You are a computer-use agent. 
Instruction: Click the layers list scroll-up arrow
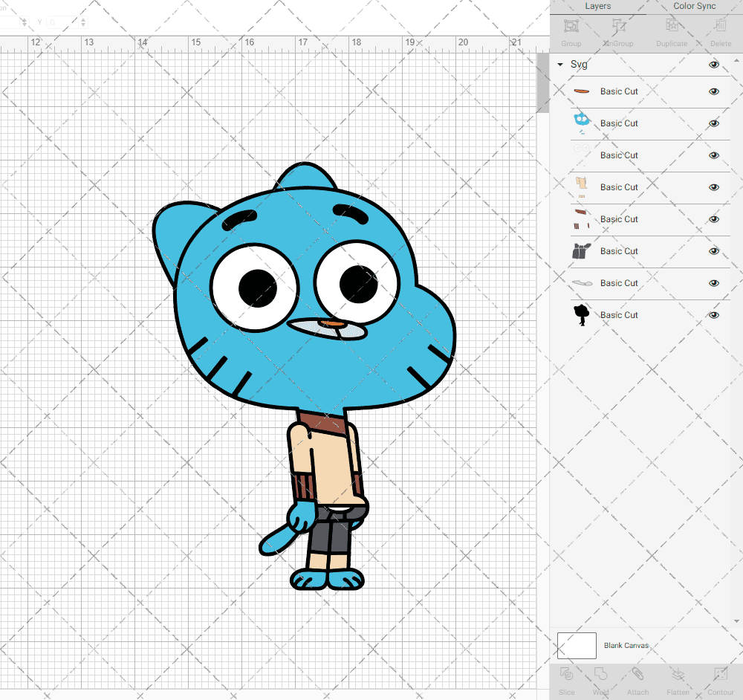point(736,61)
